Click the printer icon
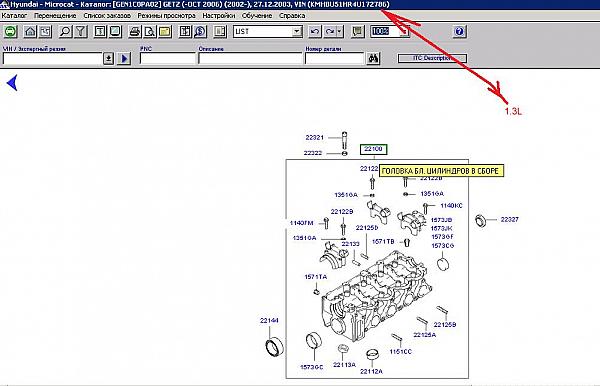 pyautogui.click(x=134, y=31)
